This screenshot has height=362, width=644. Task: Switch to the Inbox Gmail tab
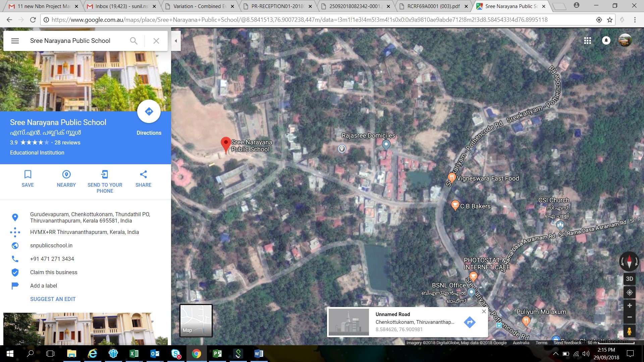point(121,6)
